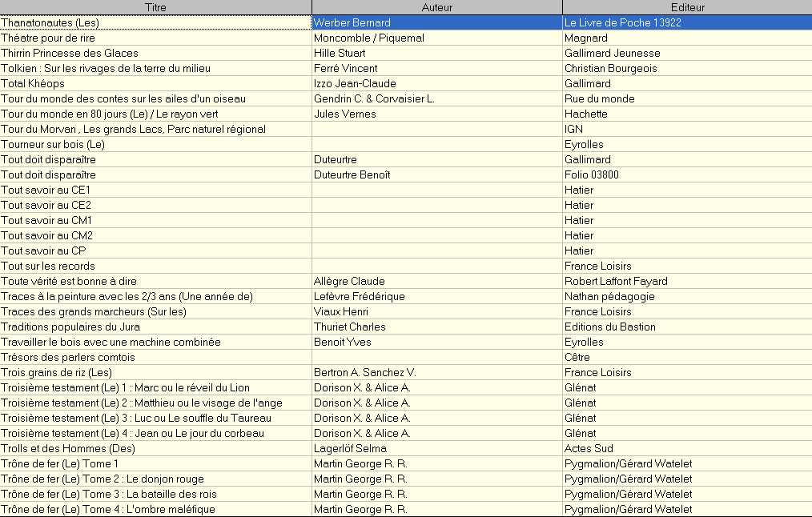
Task: Click the 'Thuriet Charles' author cell
Action: point(437,327)
